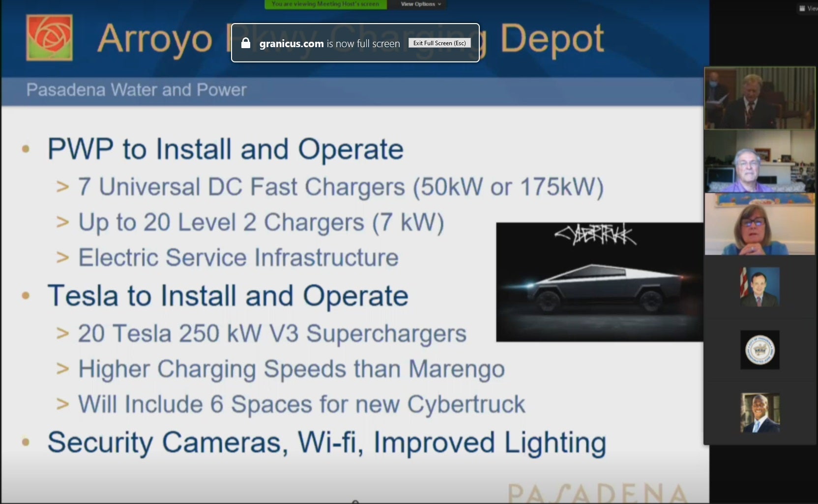Screen dimensions: 818x504
Task: Click the 'granicus.com is now full screen' notice text
Action: tap(330, 44)
